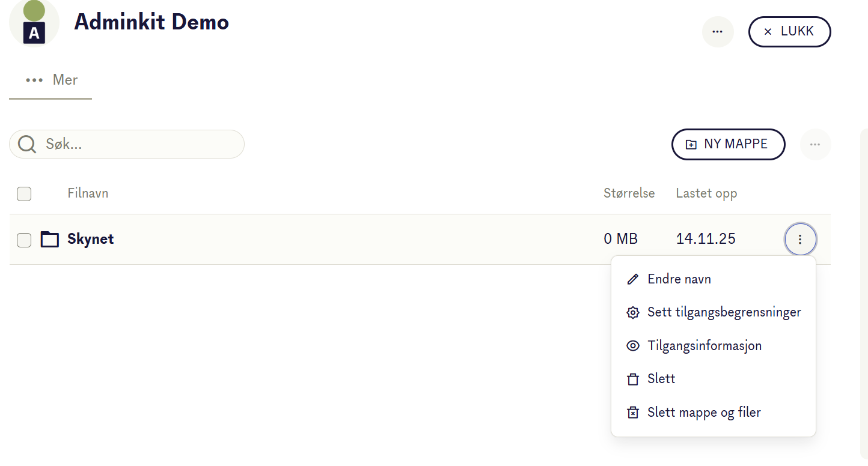This screenshot has width=868, height=466.
Task: Toggle the select-all checkbox beside Filnavn
Action: 24,193
